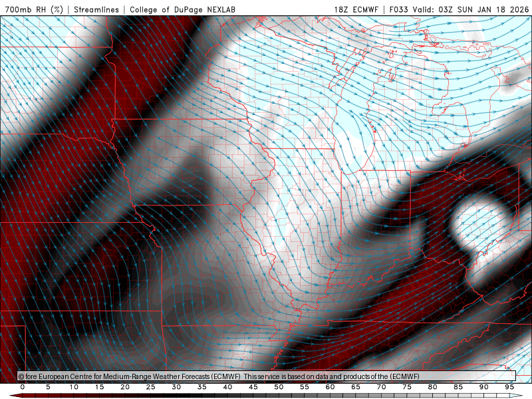Click the '85' value on the color scale
This screenshot has height=399, width=532.
tap(458, 387)
